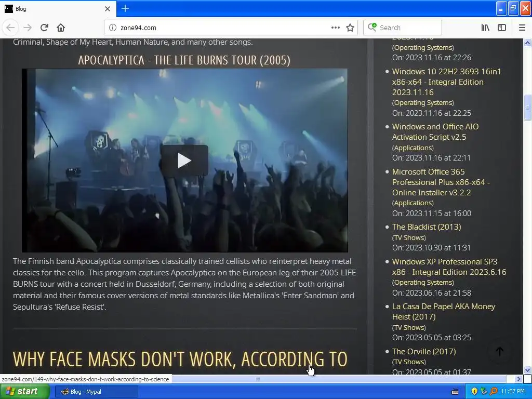Click the vertical scrollbar down arrow
The height and width of the screenshot is (399, 532).
tap(528, 370)
